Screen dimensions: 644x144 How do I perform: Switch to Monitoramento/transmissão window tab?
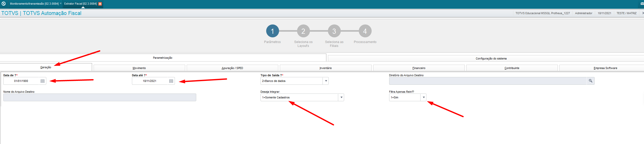(34, 4)
